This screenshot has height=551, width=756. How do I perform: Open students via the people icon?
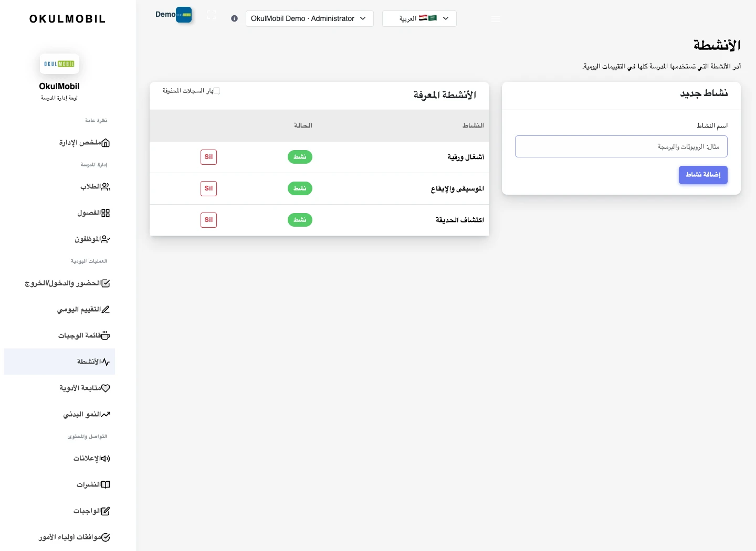pyautogui.click(x=106, y=187)
